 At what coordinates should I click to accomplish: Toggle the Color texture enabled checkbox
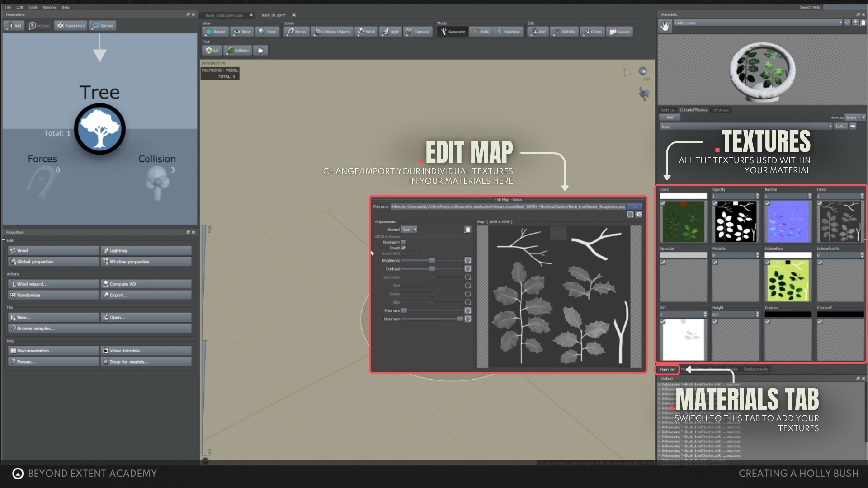[x=663, y=203]
